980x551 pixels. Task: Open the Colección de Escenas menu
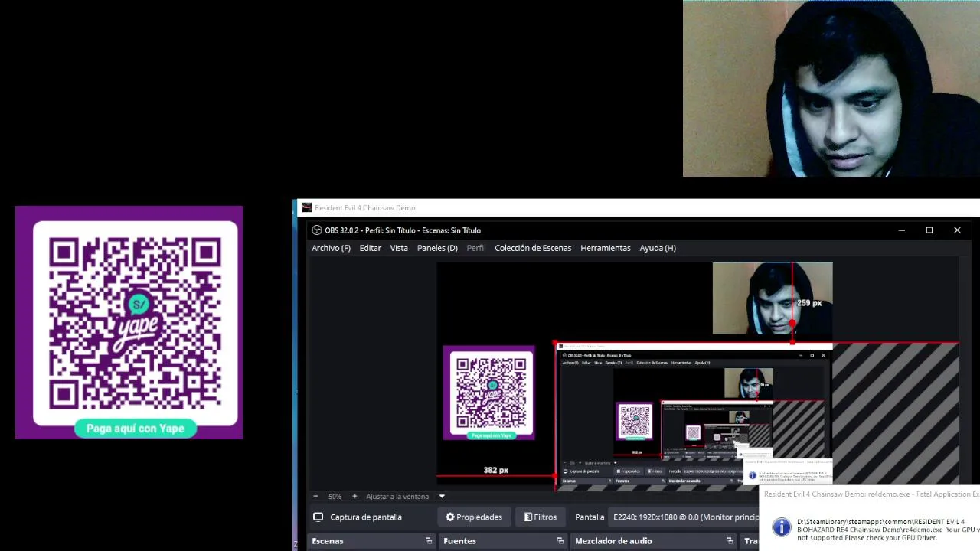tap(533, 248)
